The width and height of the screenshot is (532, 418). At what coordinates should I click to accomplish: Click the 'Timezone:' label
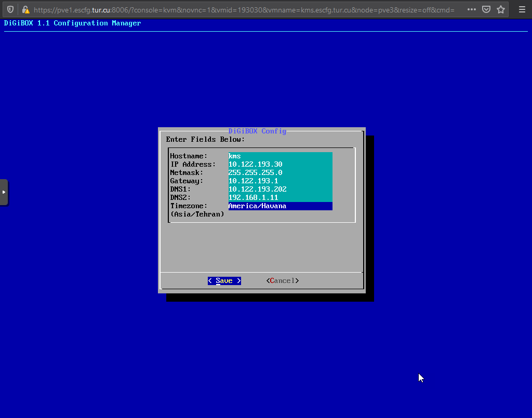pyautogui.click(x=189, y=206)
